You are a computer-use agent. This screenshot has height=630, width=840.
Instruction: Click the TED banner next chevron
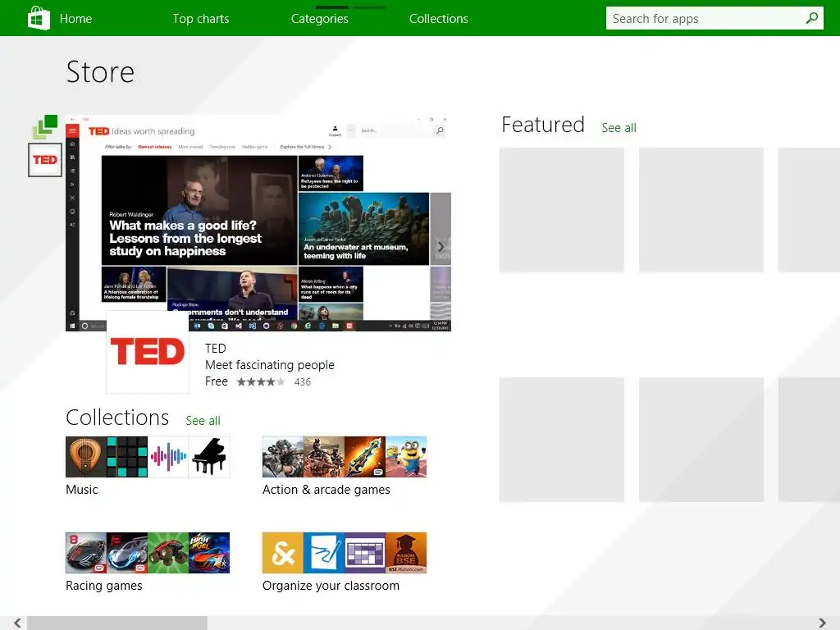pos(441,246)
